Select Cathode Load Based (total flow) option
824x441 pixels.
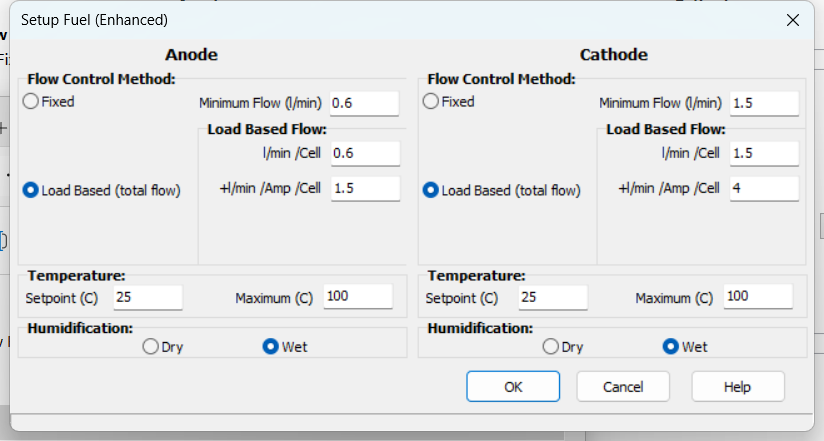point(431,190)
